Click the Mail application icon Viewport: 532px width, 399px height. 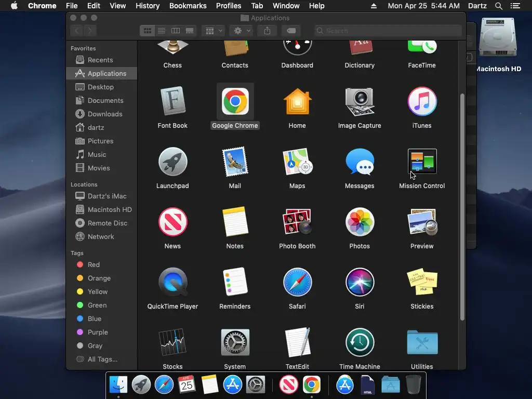tap(235, 162)
